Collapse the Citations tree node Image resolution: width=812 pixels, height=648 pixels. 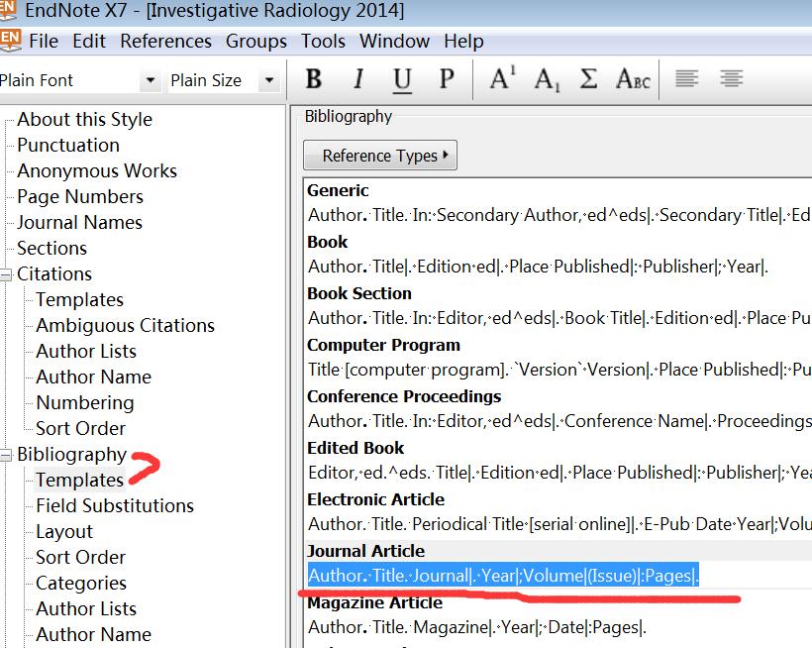coord(6,274)
